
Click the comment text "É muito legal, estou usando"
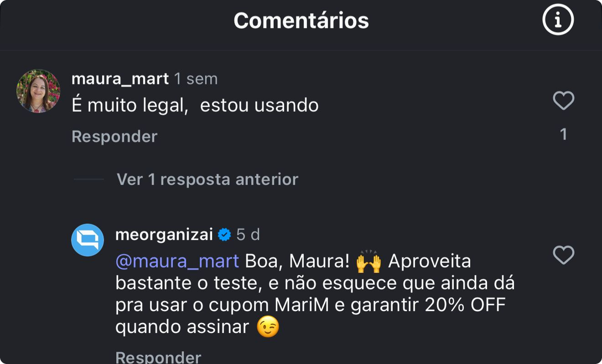(x=195, y=105)
